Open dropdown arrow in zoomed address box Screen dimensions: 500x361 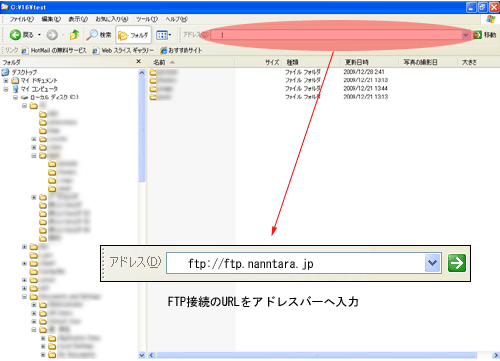tap(433, 263)
